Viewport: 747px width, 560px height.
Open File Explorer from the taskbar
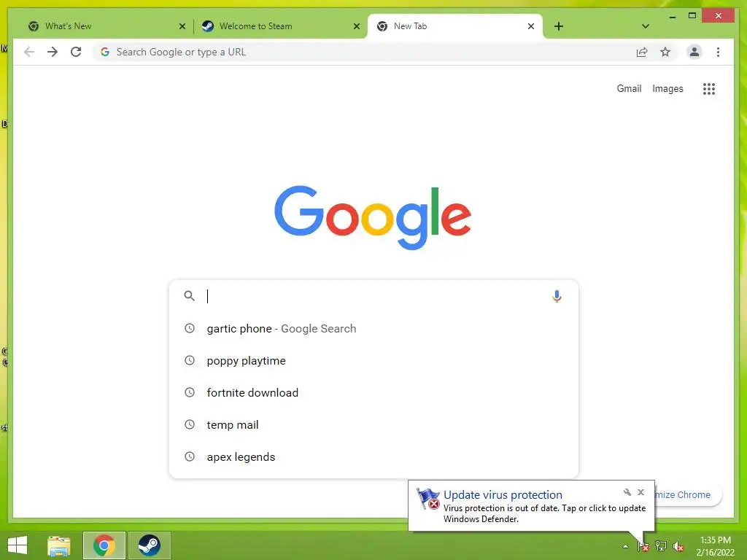(x=59, y=545)
